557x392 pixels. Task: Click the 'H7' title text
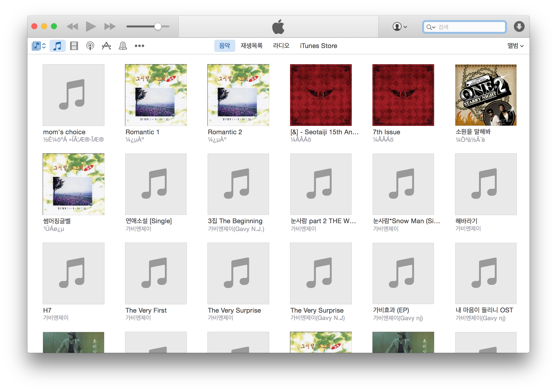click(x=47, y=310)
